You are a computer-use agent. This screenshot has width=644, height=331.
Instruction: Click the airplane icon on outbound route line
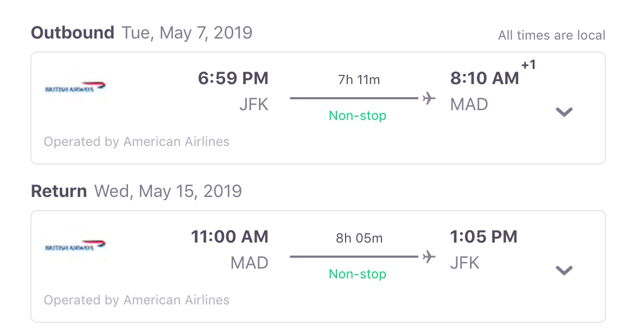coord(430,98)
